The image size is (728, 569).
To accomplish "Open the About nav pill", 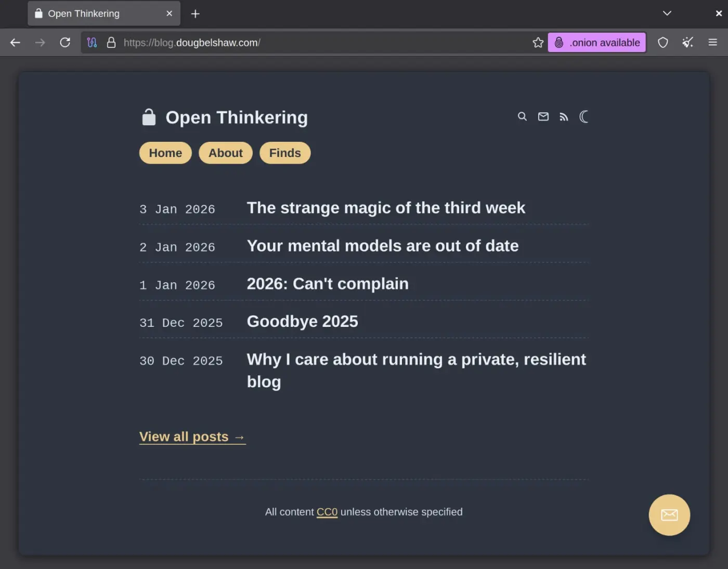I will [x=226, y=153].
